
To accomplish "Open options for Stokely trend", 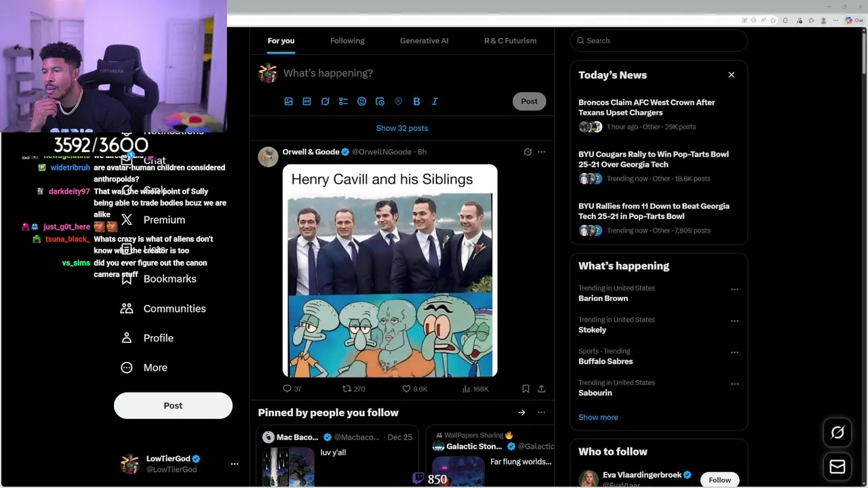I will tap(734, 321).
